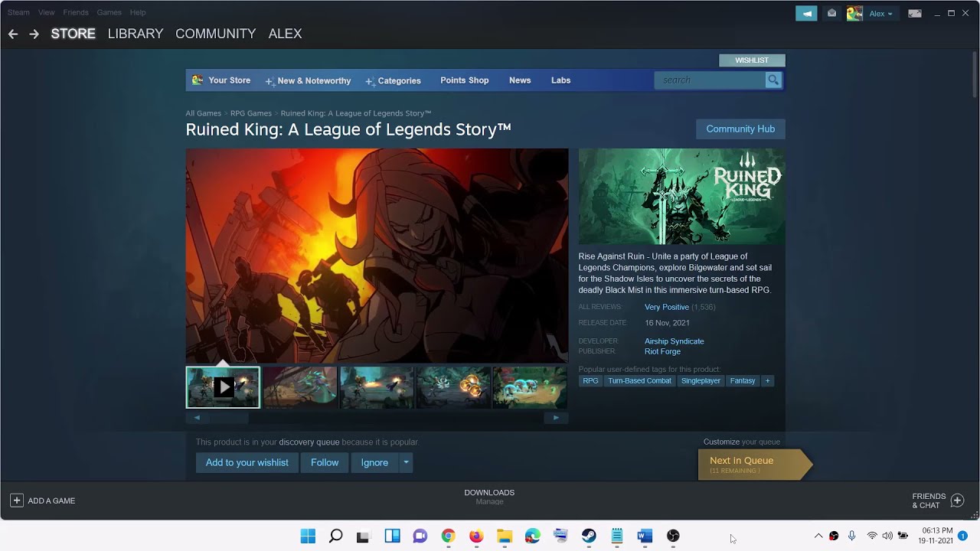Open Word from the taskbar
This screenshot has height=551, width=980.
point(645,536)
